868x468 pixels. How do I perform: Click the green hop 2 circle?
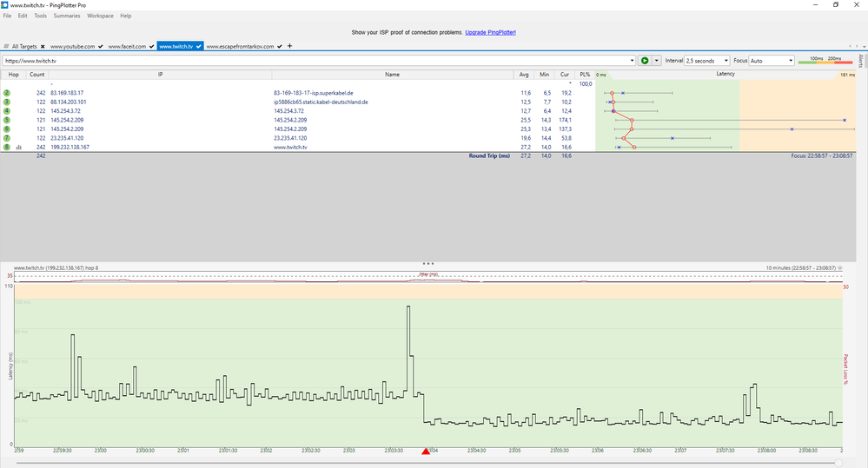[x=7, y=93]
